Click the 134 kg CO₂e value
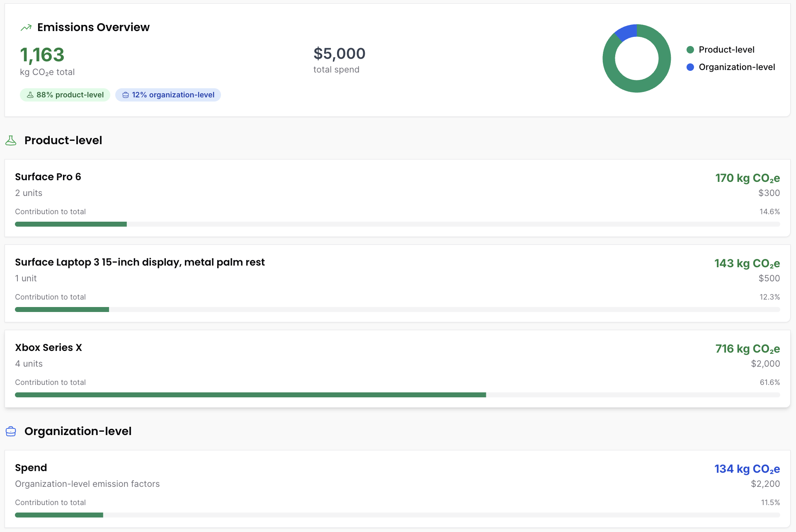This screenshot has height=532, width=796. pyautogui.click(x=747, y=469)
